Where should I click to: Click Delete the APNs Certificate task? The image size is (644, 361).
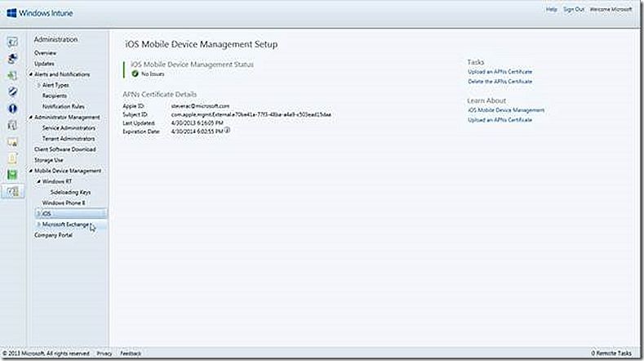500,82
